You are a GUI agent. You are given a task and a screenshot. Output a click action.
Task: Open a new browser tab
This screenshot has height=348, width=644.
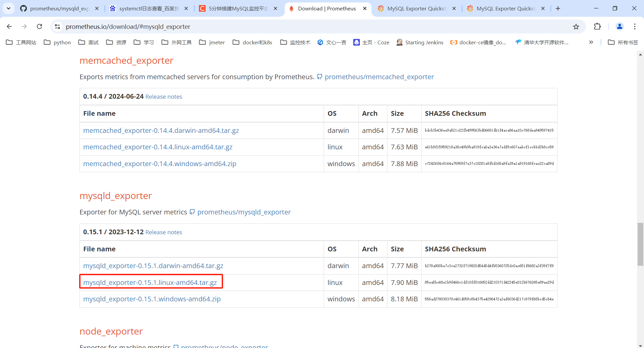pos(558,8)
